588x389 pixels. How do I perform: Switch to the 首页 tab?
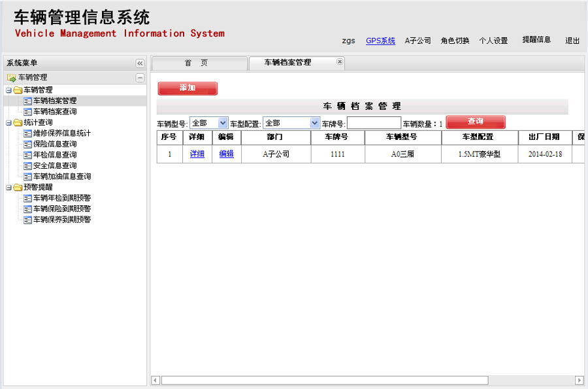(x=196, y=63)
